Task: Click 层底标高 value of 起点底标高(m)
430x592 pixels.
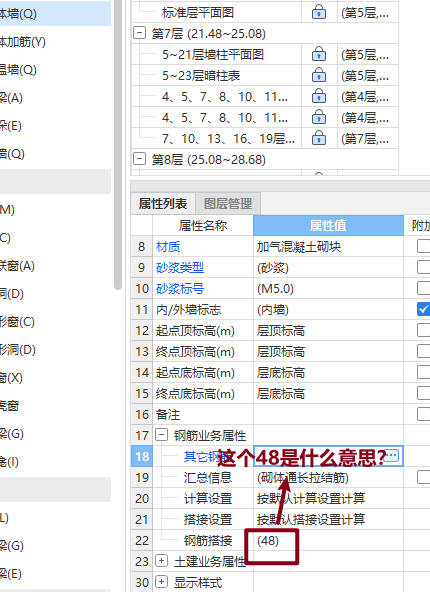Action: point(328,373)
